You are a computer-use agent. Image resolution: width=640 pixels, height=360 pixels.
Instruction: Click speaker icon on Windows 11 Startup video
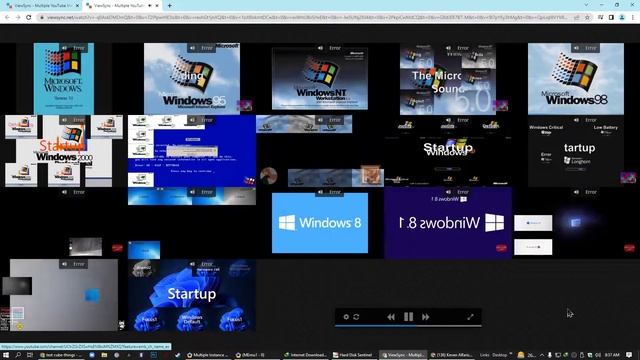[193, 264]
